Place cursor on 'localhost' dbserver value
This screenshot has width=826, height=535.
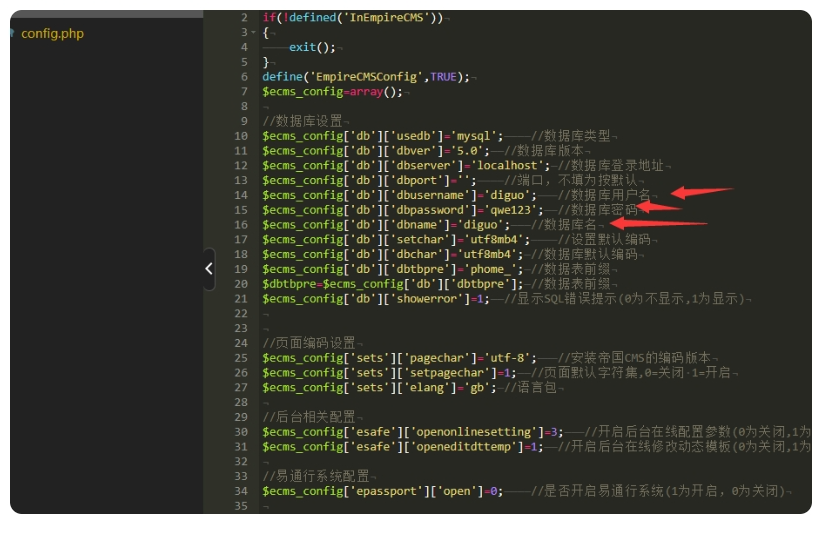click(x=514, y=166)
